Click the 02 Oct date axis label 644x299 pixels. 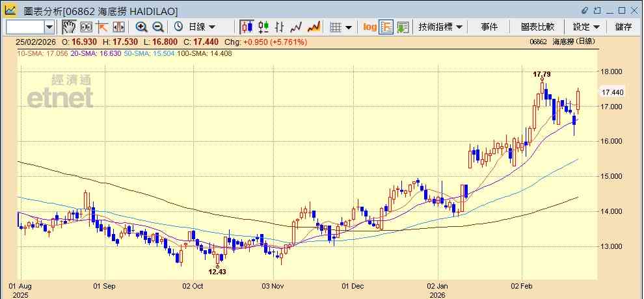192,286
